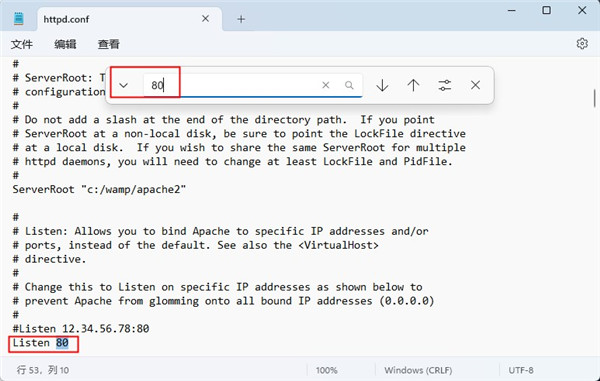
Task: Add a new tab with plus button
Action: point(241,19)
